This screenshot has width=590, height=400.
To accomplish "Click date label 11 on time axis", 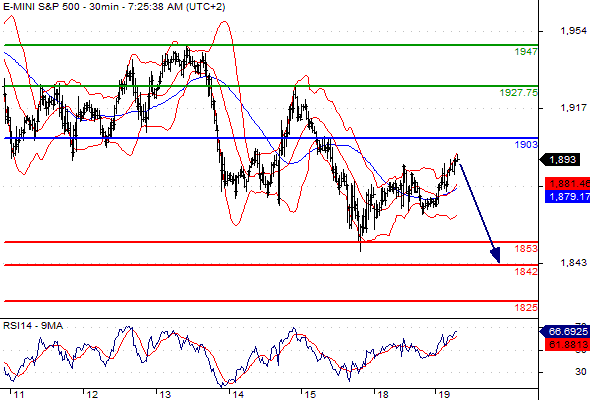I will pyautogui.click(x=19, y=395).
